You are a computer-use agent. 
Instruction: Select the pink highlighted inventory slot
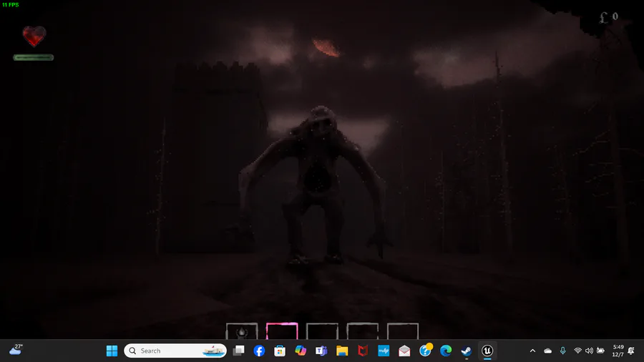(x=282, y=331)
